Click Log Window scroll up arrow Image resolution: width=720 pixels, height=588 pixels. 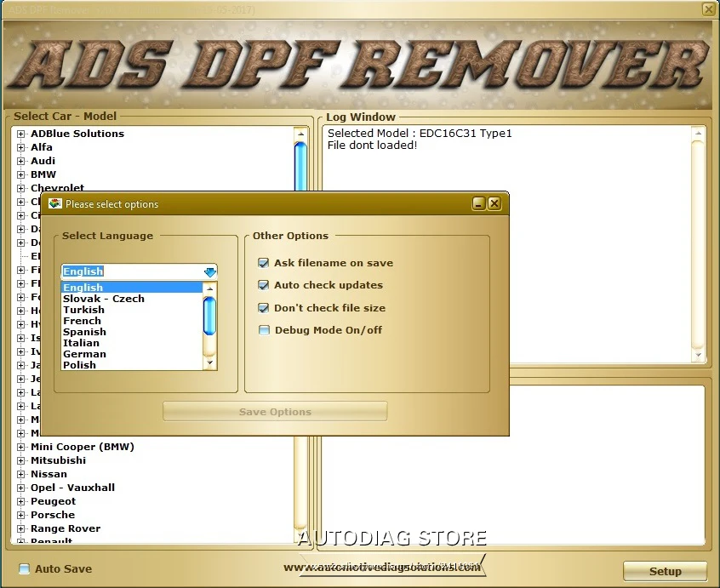tap(699, 133)
